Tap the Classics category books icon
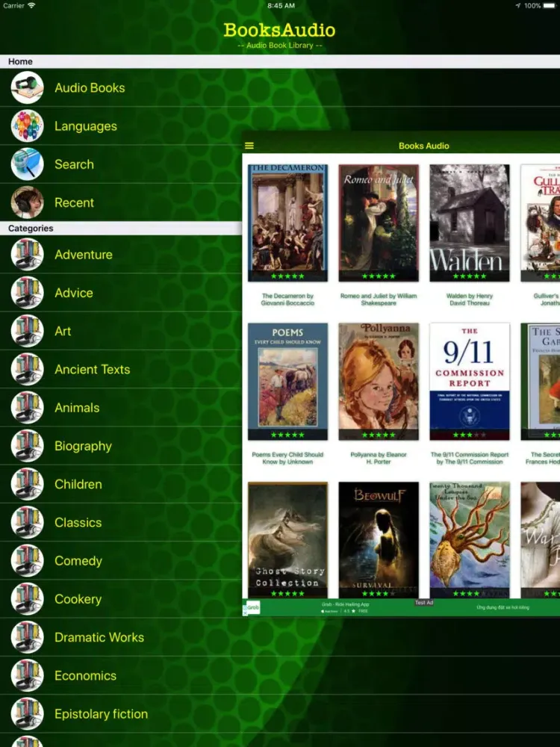 pyautogui.click(x=28, y=522)
